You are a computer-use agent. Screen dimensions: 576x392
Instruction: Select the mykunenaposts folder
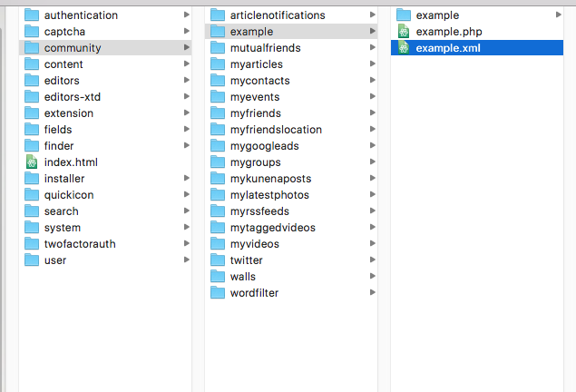point(291,179)
